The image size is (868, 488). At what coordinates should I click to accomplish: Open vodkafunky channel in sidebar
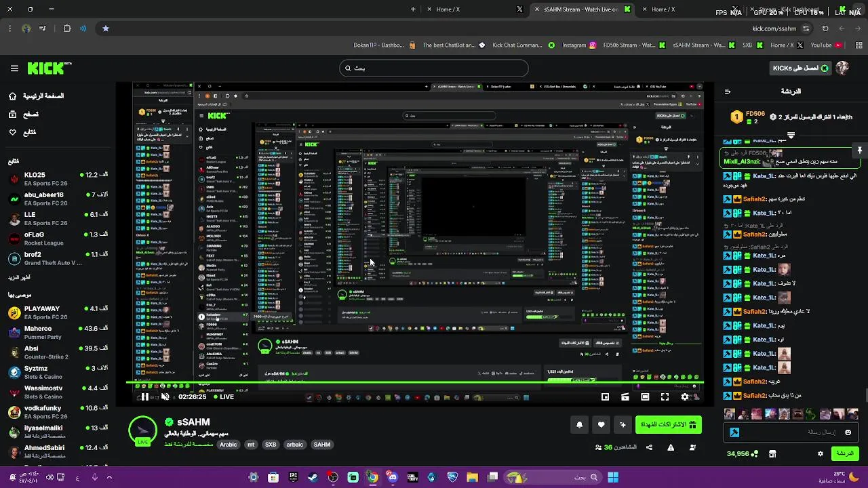[x=58, y=412]
